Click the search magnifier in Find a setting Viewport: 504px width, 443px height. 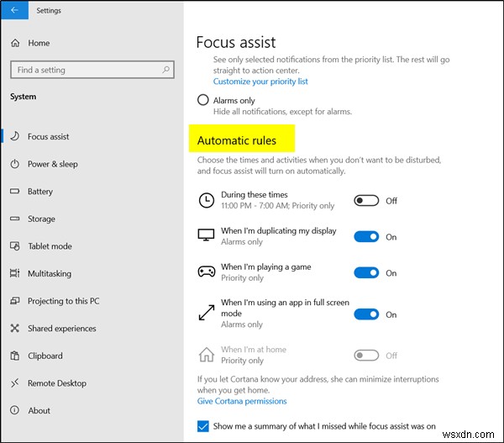click(165, 69)
